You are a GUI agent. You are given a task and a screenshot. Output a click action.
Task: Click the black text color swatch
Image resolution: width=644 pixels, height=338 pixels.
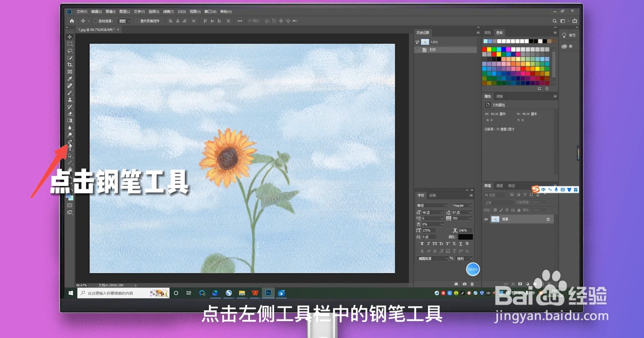click(x=465, y=237)
